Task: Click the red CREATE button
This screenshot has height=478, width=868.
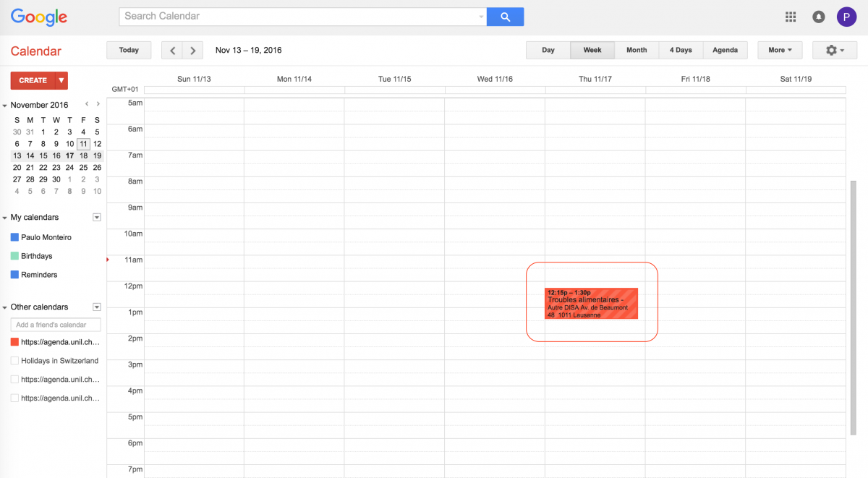Action: pyautogui.click(x=33, y=80)
